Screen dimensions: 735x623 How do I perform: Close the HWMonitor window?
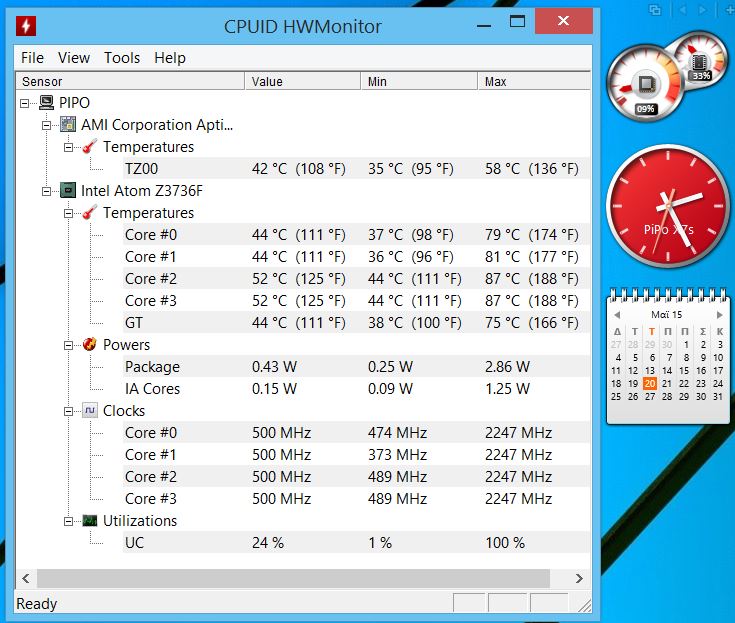tap(563, 21)
